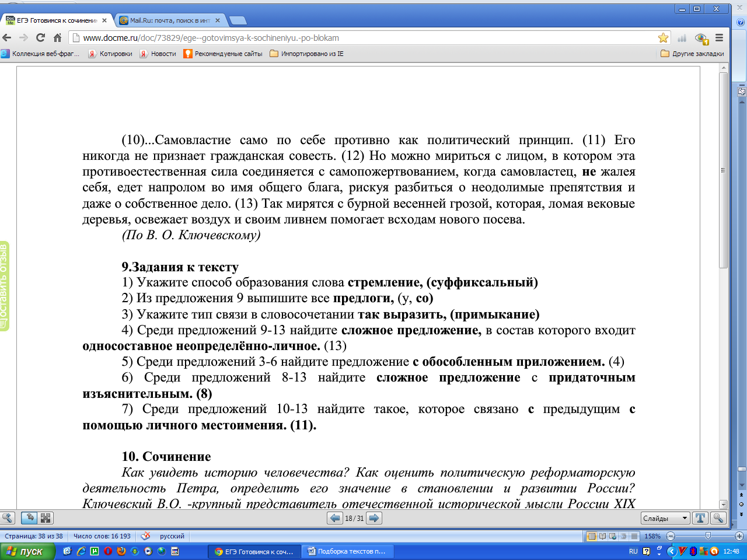Reload the page with the refresh icon

(40, 38)
